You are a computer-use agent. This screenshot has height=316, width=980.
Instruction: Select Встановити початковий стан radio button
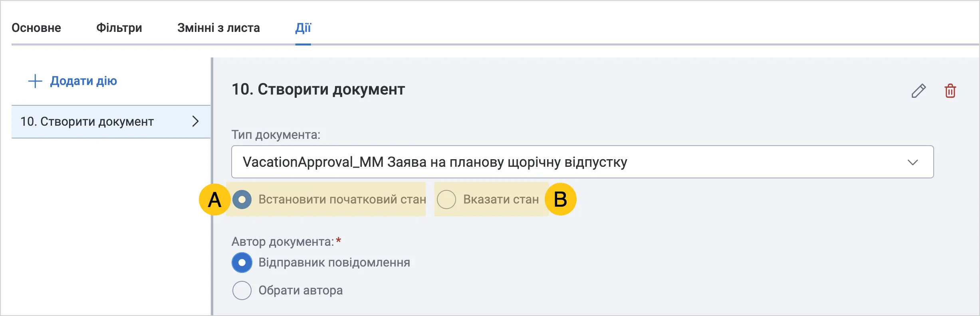[242, 199]
